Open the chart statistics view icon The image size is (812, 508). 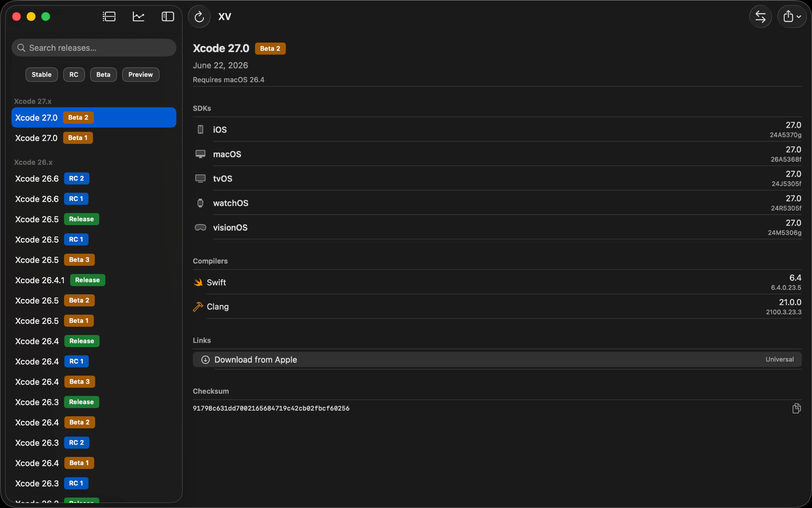tap(138, 16)
